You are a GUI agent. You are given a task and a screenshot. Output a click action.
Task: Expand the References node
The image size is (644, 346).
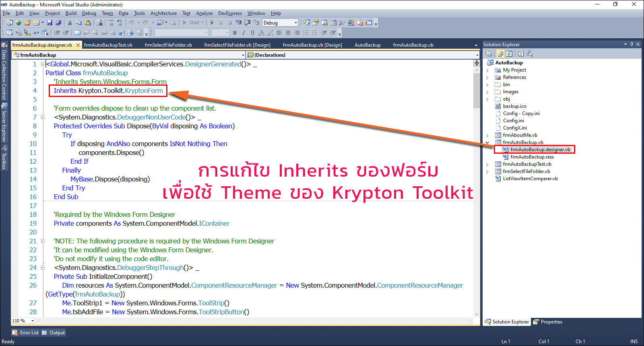coord(487,78)
